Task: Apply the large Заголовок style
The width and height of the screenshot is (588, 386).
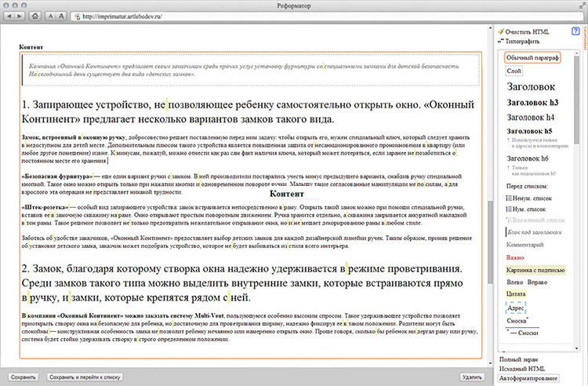Action: pyautogui.click(x=531, y=86)
